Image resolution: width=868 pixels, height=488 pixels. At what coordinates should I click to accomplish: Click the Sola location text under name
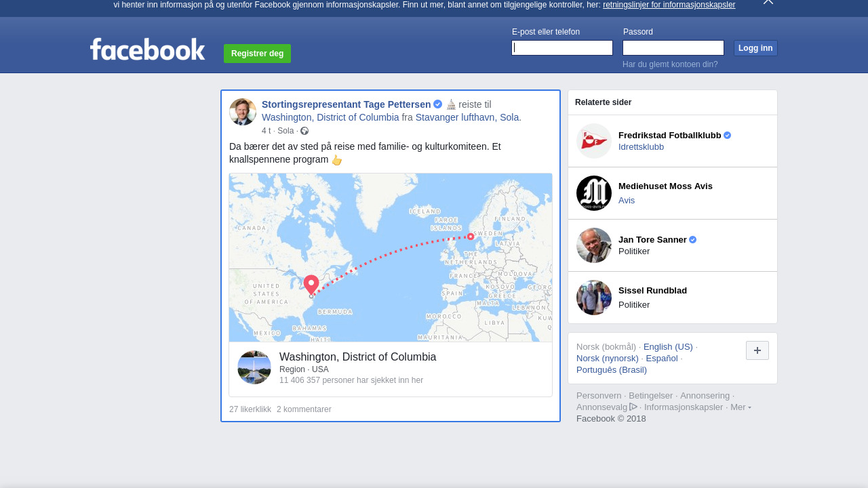click(285, 131)
